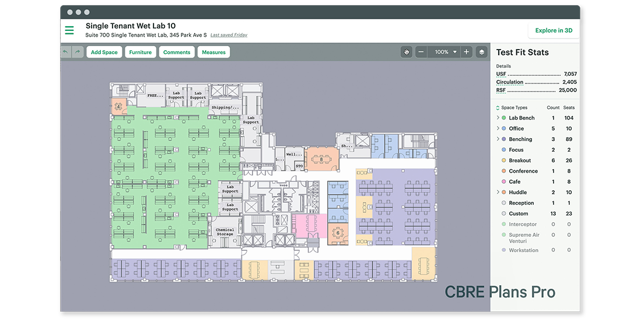Image resolution: width=644 pixels, height=322 pixels.
Task: Open the layers panel icon
Action: [481, 52]
